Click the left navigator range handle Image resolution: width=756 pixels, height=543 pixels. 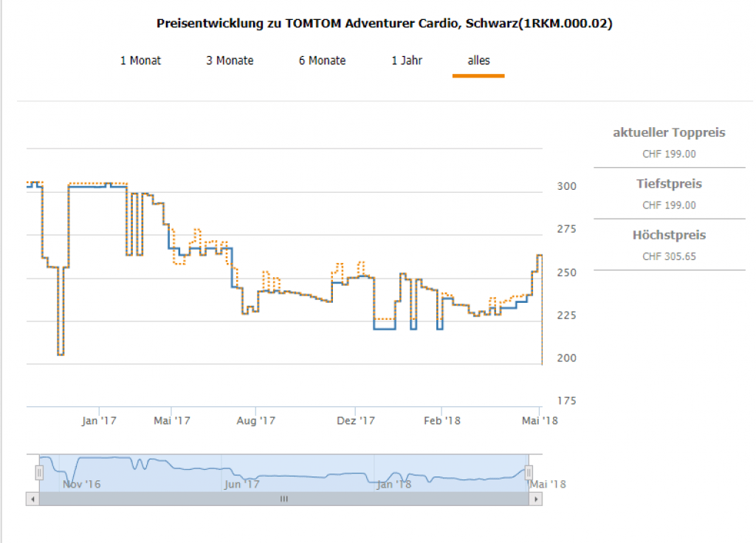point(39,472)
